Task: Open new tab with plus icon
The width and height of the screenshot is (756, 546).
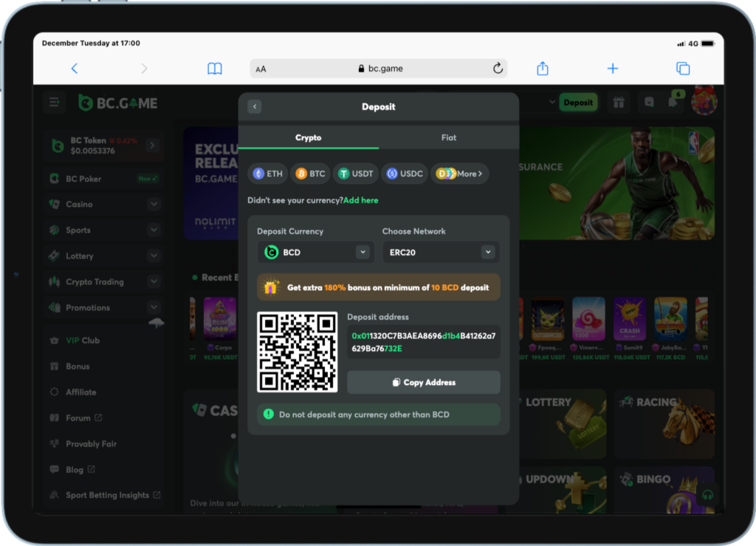Action: [x=613, y=69]
